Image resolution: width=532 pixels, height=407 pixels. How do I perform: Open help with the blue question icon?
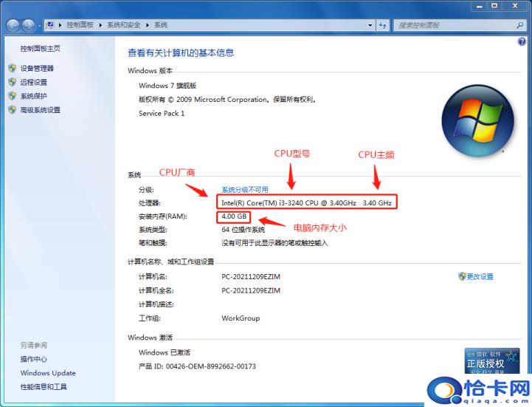[522, 41]
